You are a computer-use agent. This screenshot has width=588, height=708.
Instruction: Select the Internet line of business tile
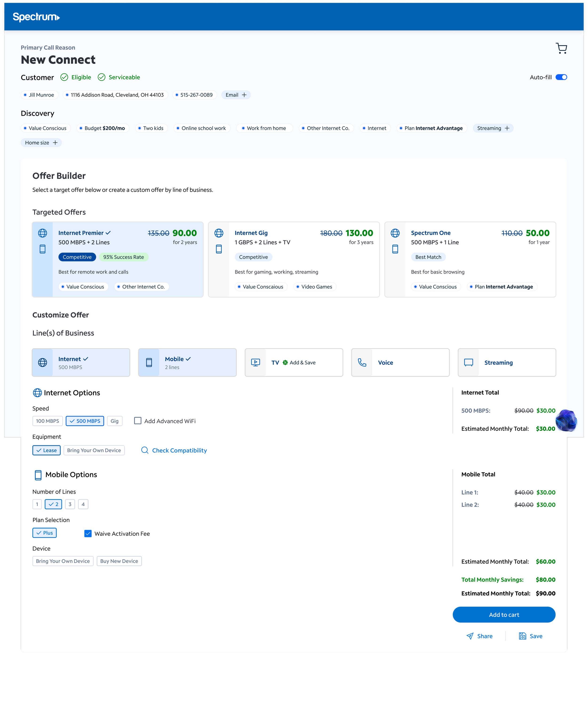pos(81,363)
